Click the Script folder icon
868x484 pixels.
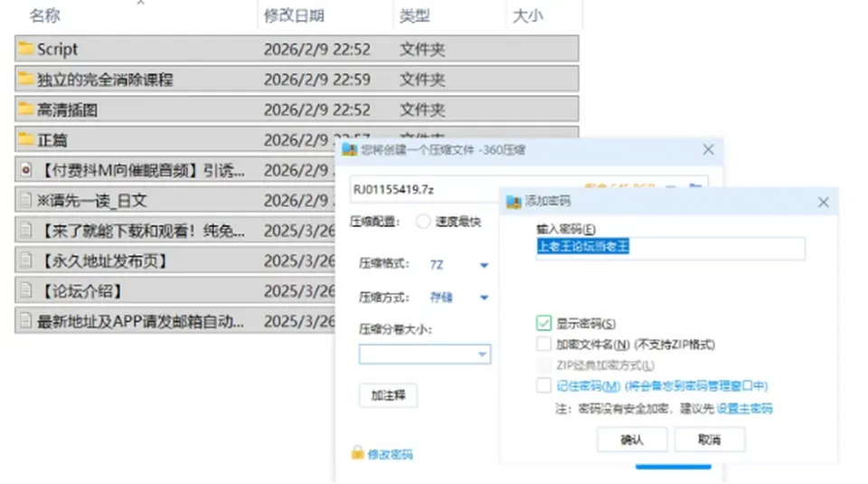coord(25,49)
